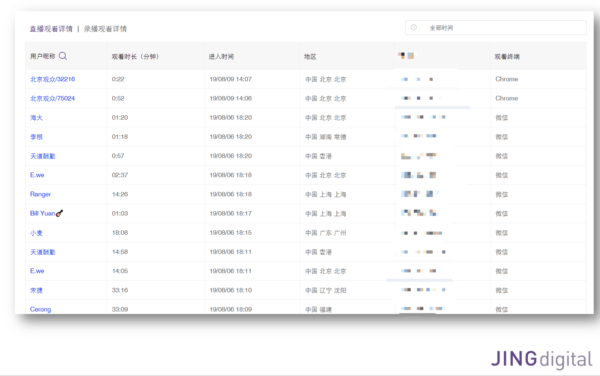
Task: Click region cell 中国 广东 广州
Action: click(326, 233)
